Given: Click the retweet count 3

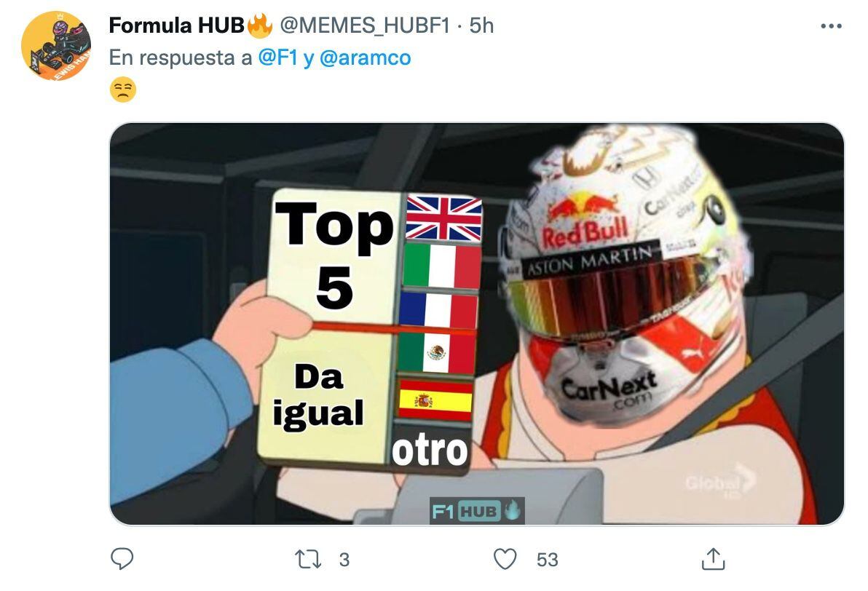Looking at the screenshot, I should point(344,560).
